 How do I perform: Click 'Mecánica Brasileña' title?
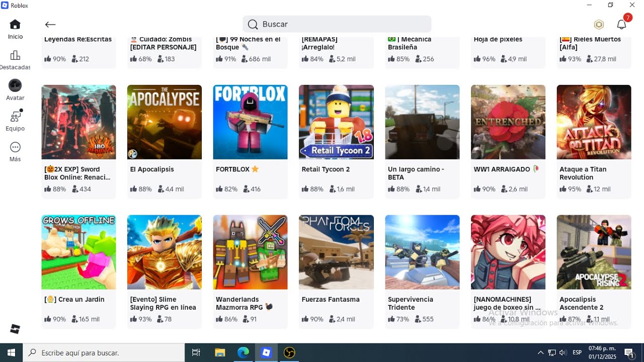(x=410, y=43)
